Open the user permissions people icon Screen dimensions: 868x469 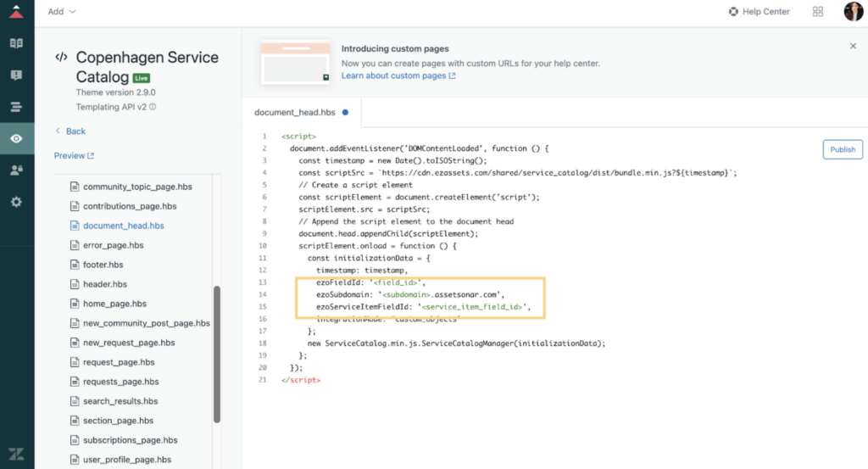point(17,170)
